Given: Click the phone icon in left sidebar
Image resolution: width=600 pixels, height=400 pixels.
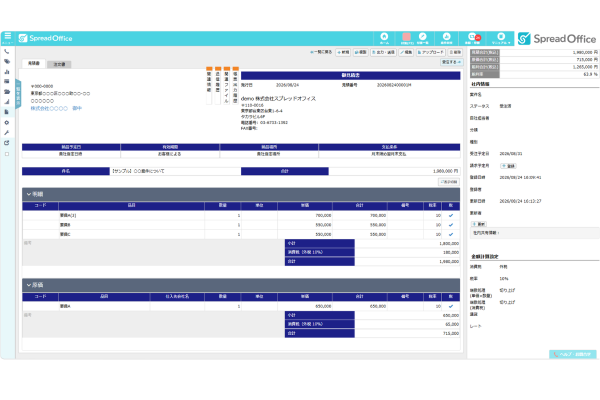Looking at the screenshot, I should [x=7, y=52].
